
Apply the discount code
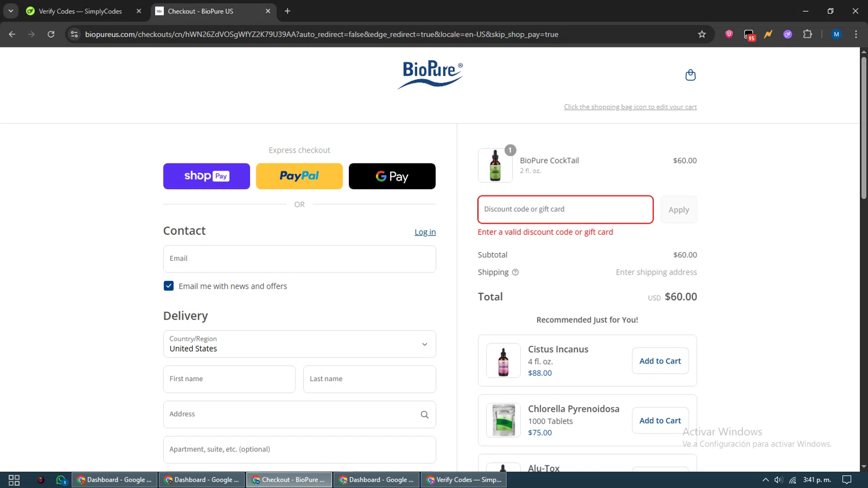coord(679,210)
